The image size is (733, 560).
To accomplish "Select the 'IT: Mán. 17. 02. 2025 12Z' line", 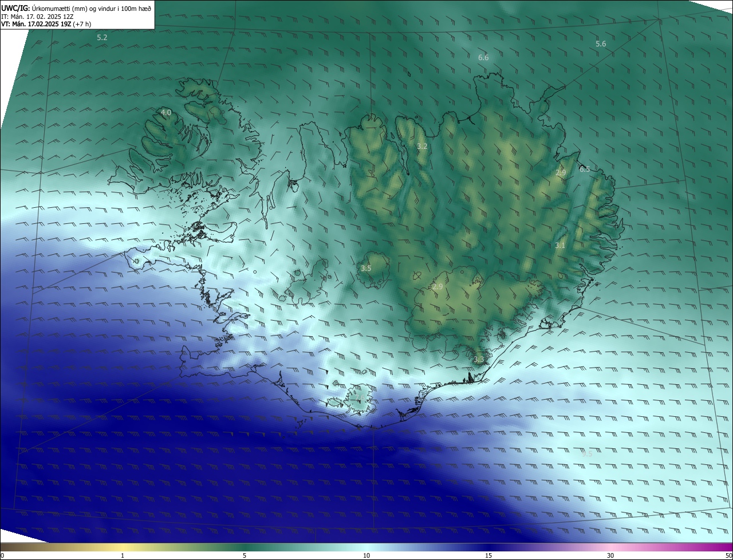I will click(38, 17).
